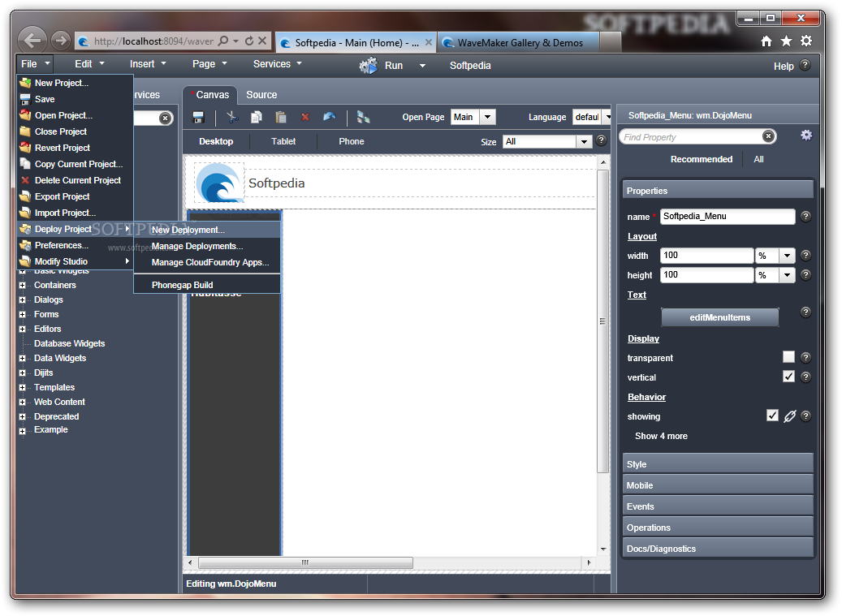Viewport: 842px width, 616px height.
Task: Click the Softpedia project name in menu bar
Action: (x=470, y=66)
